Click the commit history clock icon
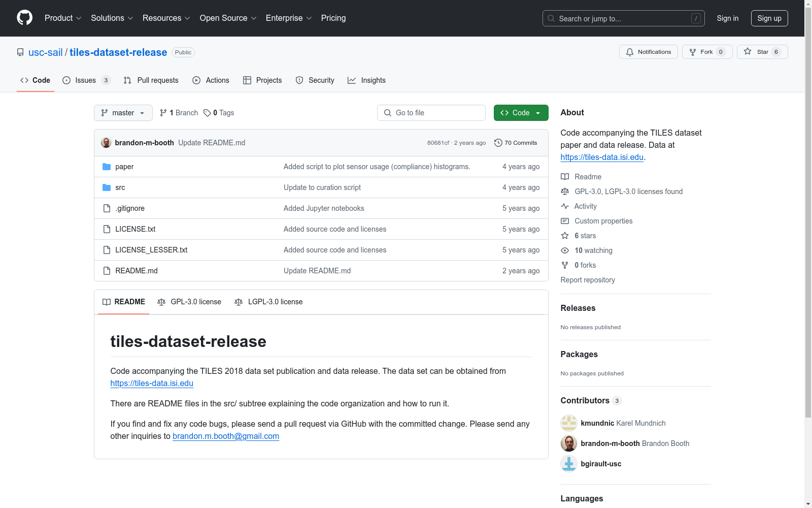This screenshot has height=508, width=812. [x=498, y=143]
